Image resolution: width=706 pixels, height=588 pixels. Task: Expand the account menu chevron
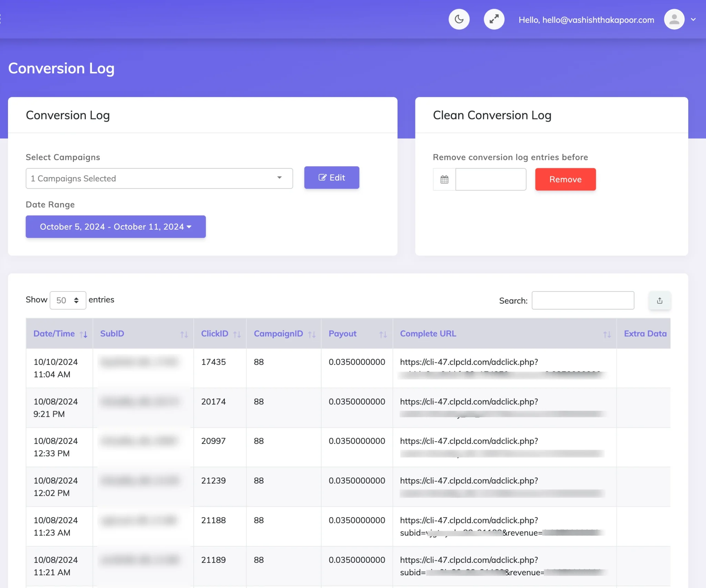(x=693, y=20)
